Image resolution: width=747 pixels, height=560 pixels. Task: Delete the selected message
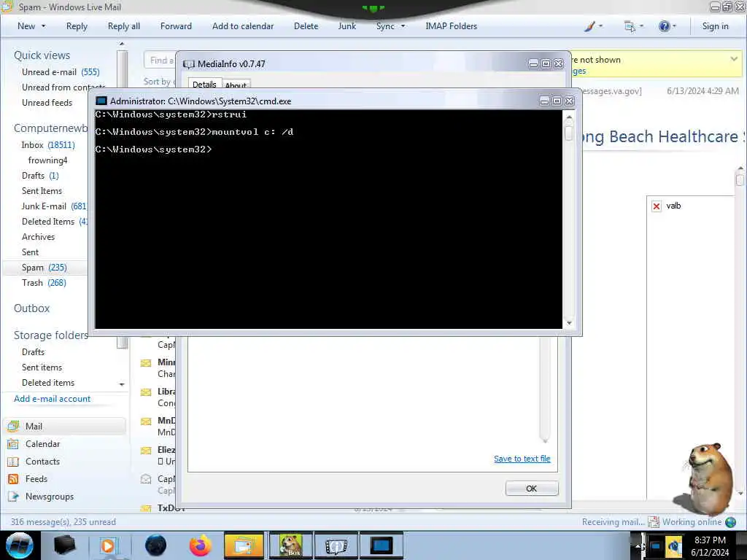pos(306,26)
